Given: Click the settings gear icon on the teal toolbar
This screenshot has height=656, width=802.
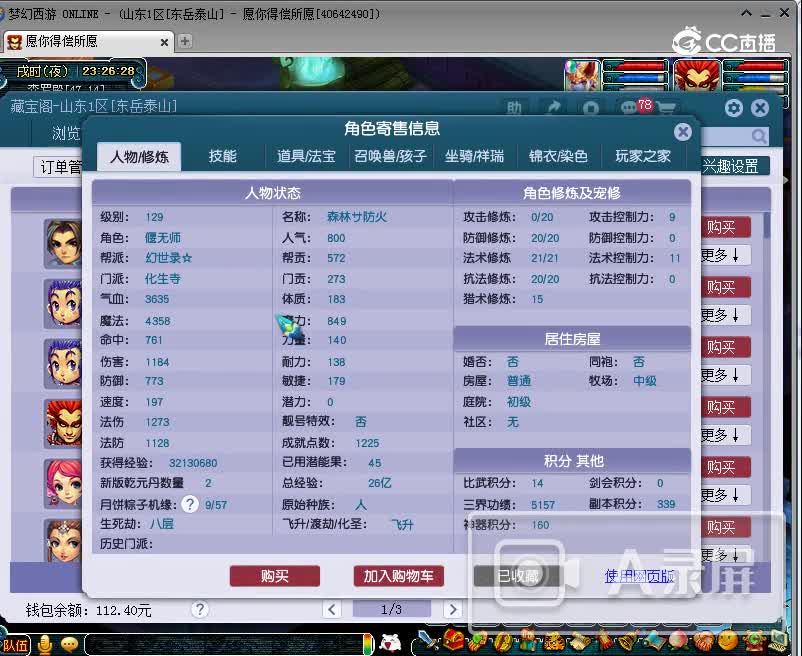Looking at the screenshot, I should tap(732, 107).
